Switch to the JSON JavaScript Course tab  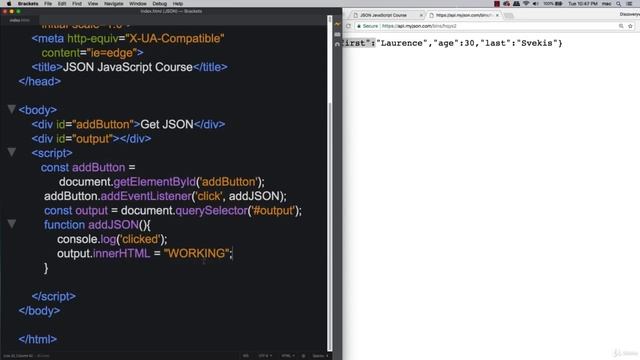pyautogui.click(x=385, y=15)
